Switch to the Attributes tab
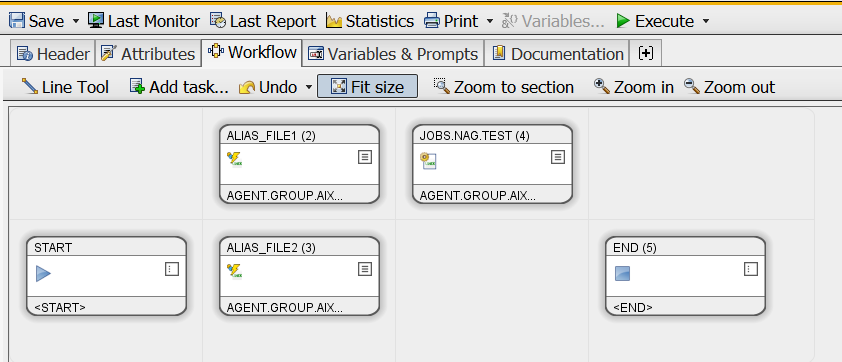Screen dimensions: 842x362 (x=148, y=54)
